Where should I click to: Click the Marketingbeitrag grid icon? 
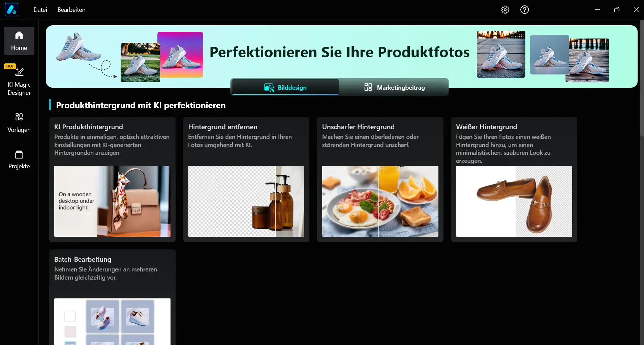click(368, 87)
